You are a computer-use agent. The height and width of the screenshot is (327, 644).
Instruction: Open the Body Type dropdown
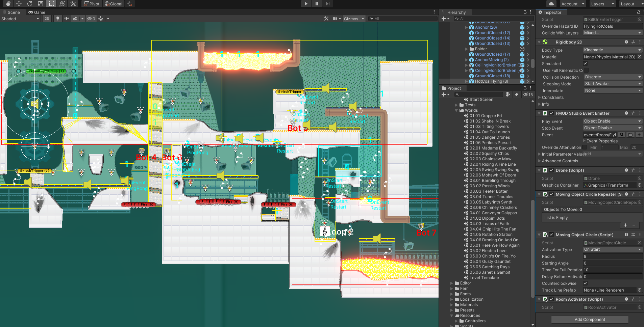pos(612,50)
